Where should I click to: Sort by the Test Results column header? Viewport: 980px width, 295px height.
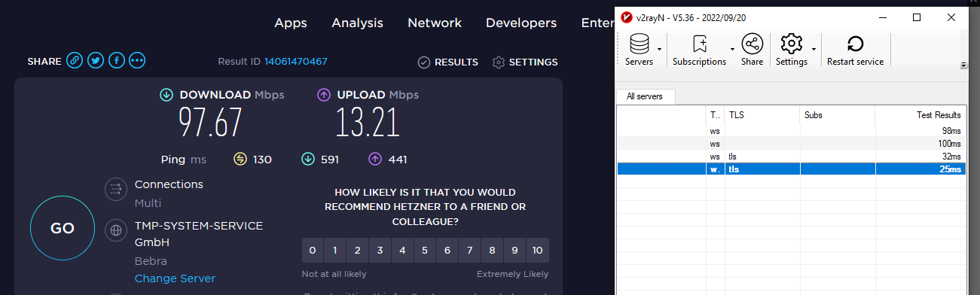click(920, 115)
